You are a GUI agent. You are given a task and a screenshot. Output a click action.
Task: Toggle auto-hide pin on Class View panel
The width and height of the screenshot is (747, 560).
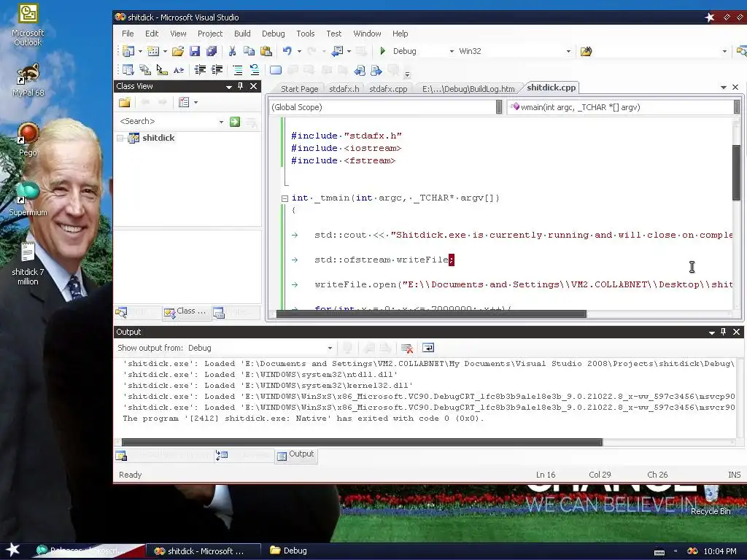pos(240,86)
